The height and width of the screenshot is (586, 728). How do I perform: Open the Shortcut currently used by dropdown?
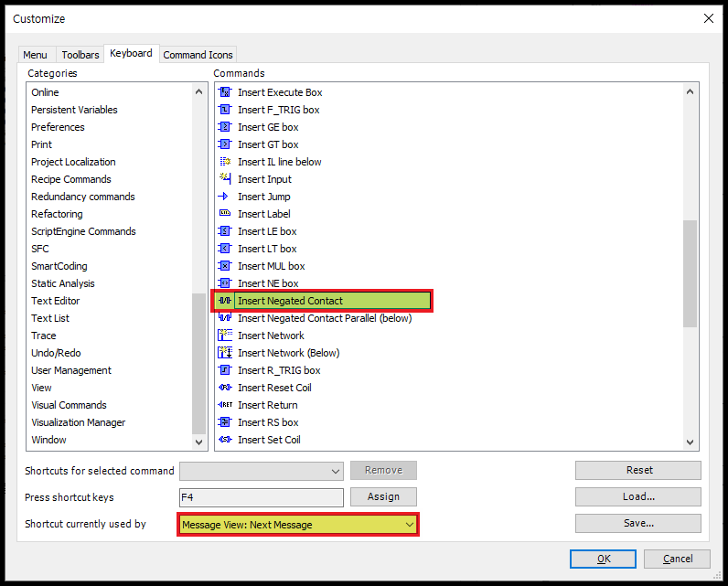tap(298, 525)
